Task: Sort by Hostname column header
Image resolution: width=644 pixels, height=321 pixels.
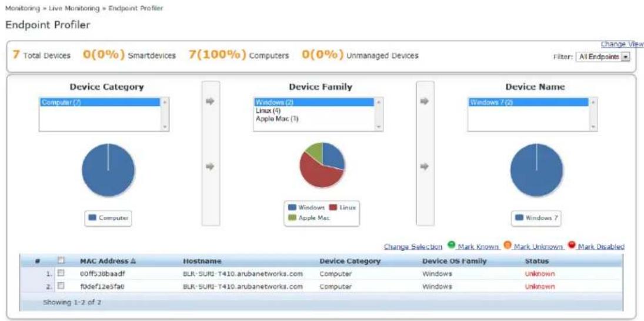Action: pos(202,262)
